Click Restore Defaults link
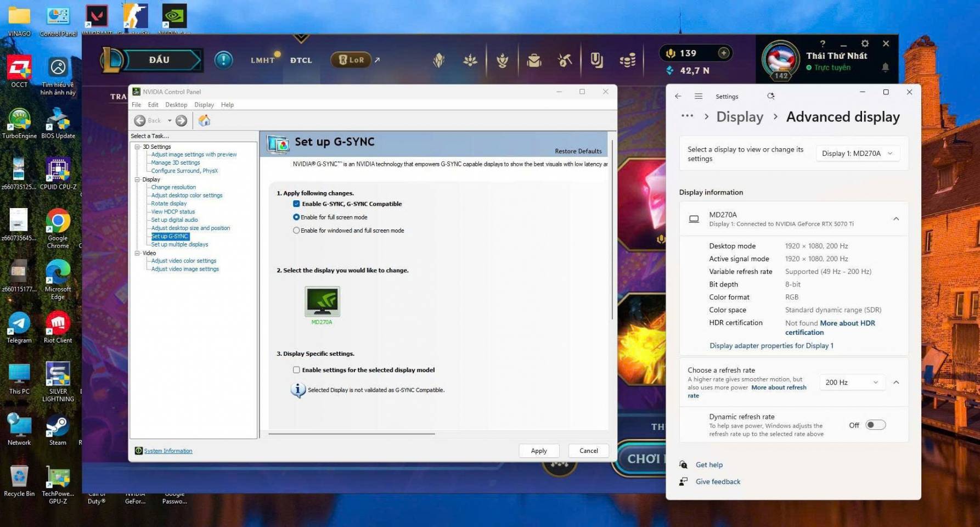Image resolution: width=980 pixels, height=527 pixels. (578, 151)
